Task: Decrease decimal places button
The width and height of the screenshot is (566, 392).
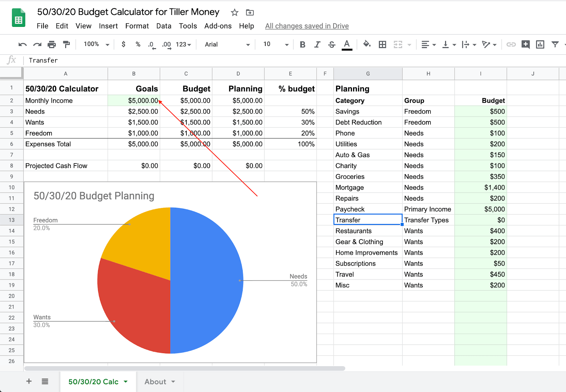Action: (152, 45)
